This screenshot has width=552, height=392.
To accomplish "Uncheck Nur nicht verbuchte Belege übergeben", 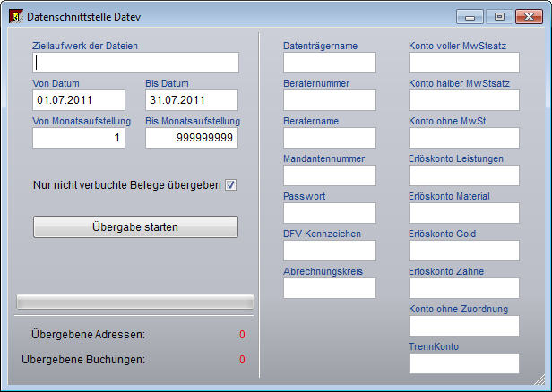I will (231, 185).
